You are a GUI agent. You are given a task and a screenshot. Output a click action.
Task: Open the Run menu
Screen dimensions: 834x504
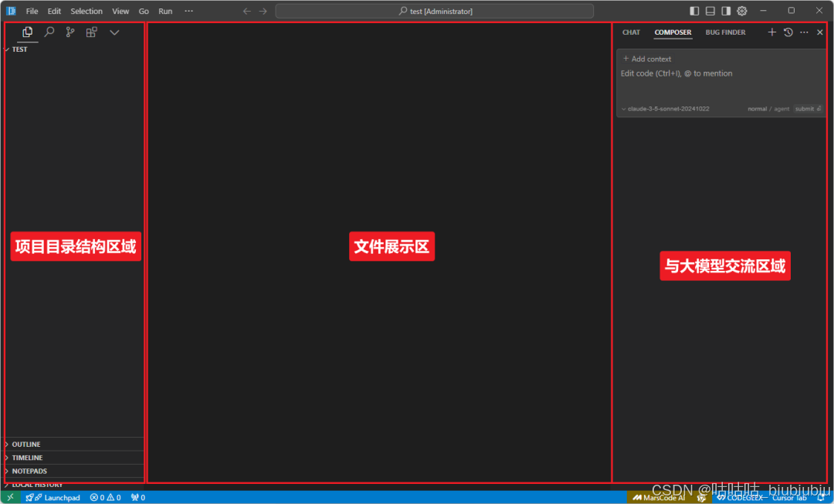(165, 11)
